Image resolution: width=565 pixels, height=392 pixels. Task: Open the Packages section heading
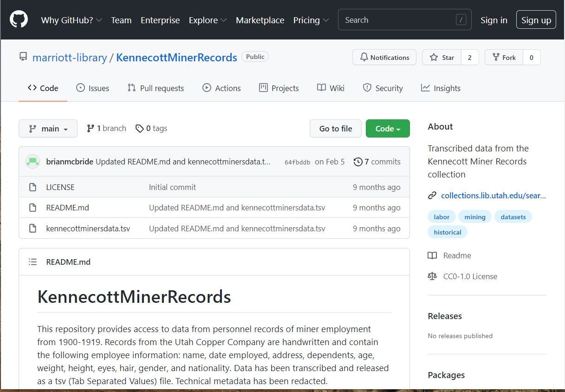(446, 375)
